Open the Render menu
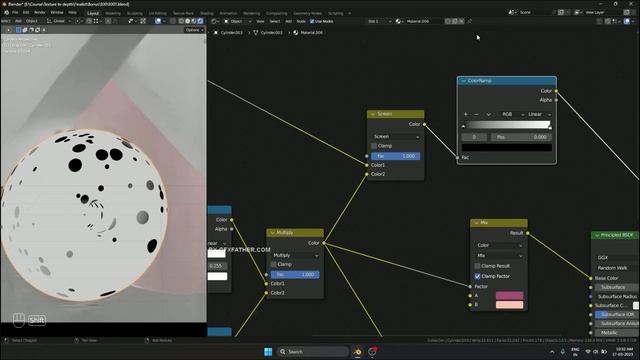The width and height of the screenshot is (640, 360). 40,13
